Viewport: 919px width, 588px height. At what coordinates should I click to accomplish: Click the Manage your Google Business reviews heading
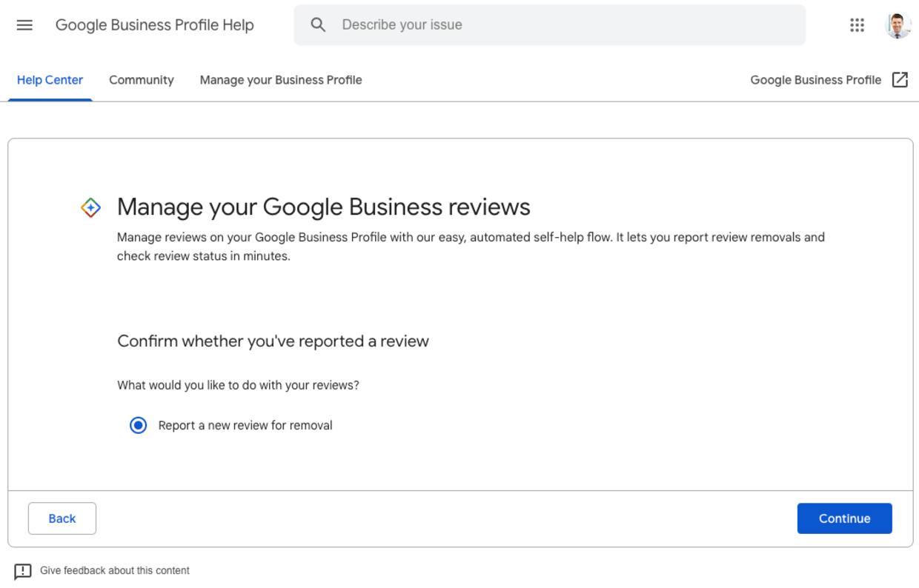pos(324,207)
